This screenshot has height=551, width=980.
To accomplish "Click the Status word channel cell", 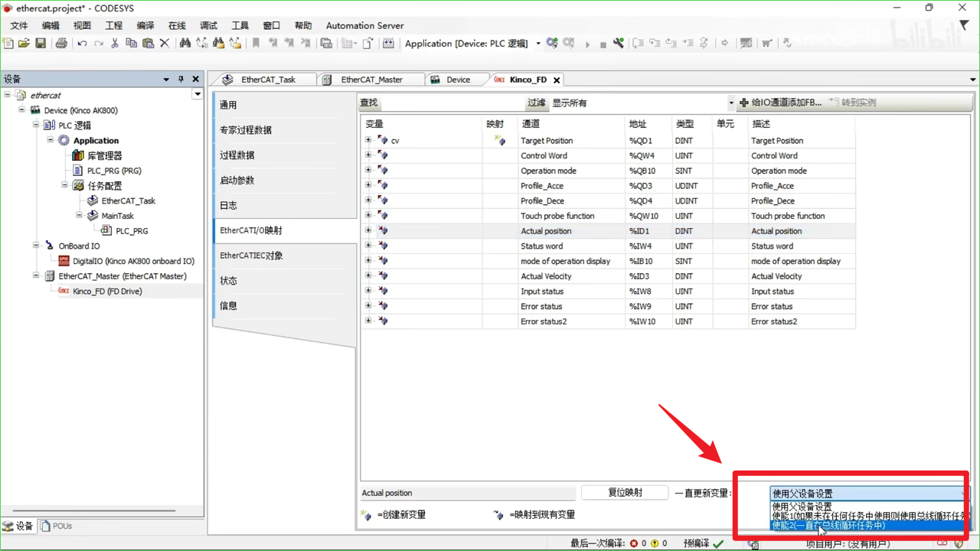I will click(571, 246).
